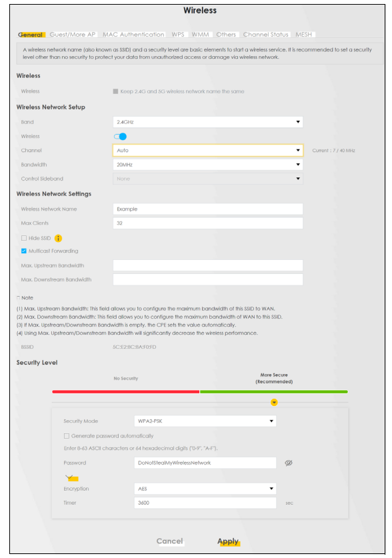This screenshot has height=558, width=392.
Task: Check the Hide SSID checkbox
Action: [x=24, y=238]
